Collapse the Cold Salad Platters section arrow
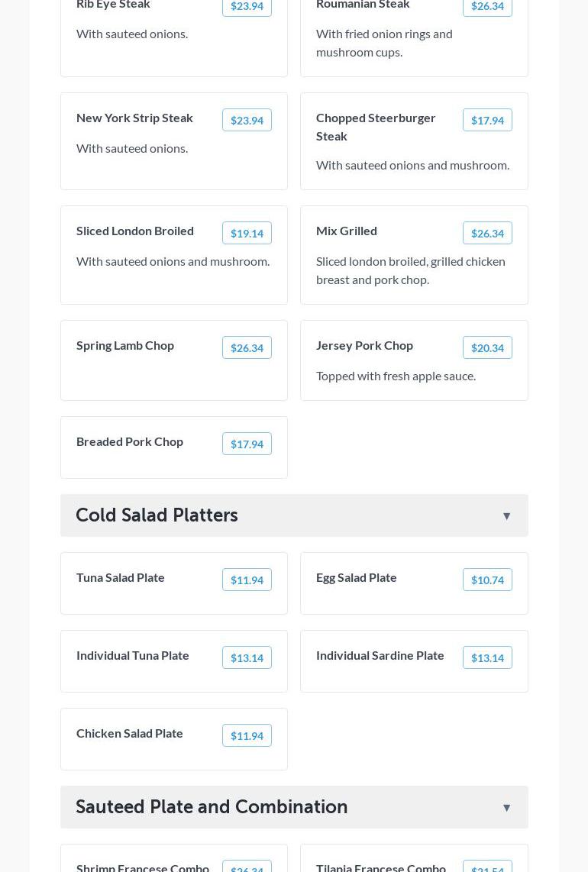This screenshot has height=872, width=588. (x=506, y=516)
